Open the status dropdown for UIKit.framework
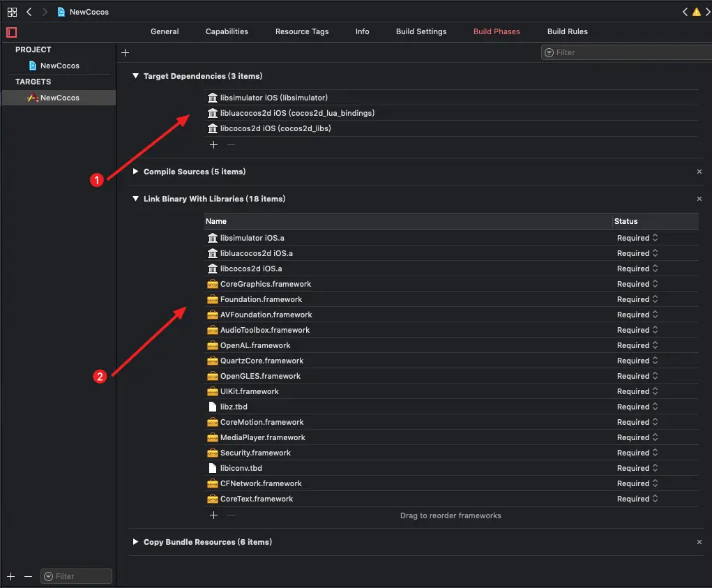Image resolution: width=712 pixels, height=588 pixels. pyautogui.click(x=637, y=391)
